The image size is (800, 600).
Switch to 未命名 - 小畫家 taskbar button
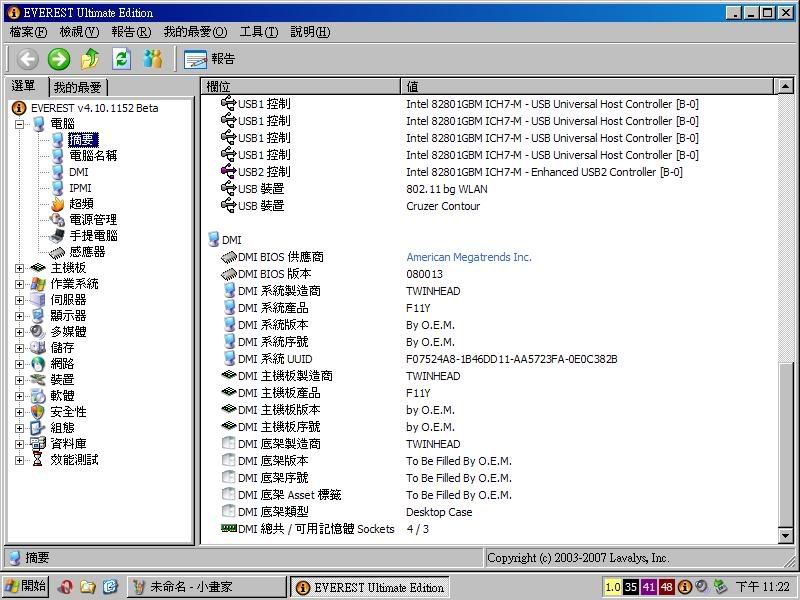207,587
